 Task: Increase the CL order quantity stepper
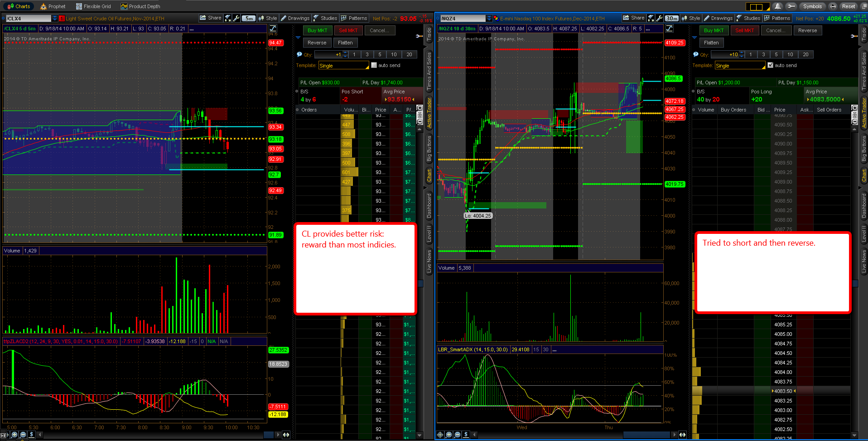345,53
